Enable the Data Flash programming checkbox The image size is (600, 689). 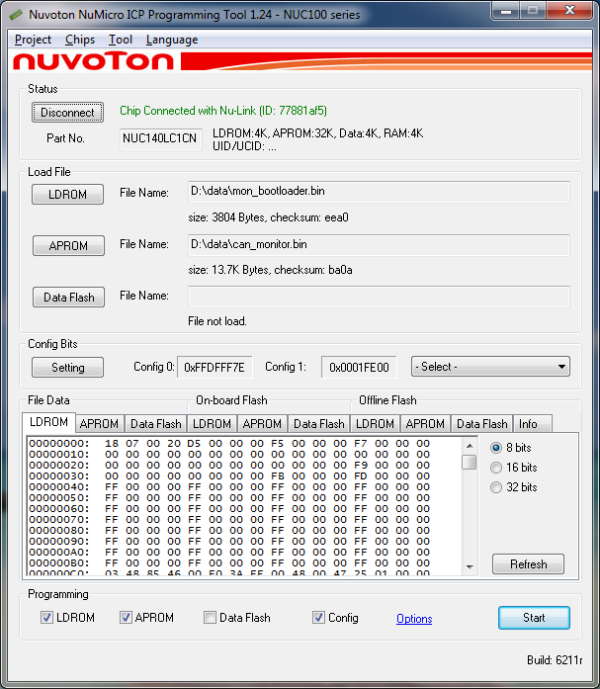tap(210, 618)
